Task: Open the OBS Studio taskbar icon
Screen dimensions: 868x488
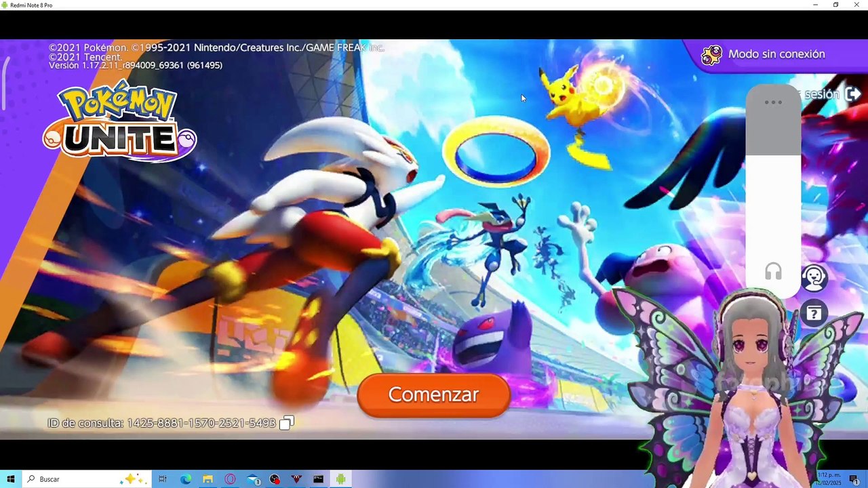Action: [274, 479]
